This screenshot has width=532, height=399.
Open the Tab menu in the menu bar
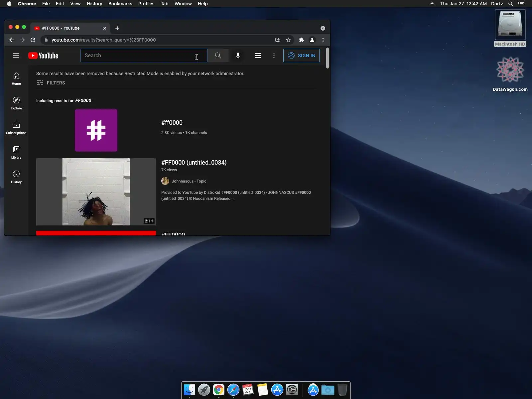pyautogui.click(x=165, y=4)
